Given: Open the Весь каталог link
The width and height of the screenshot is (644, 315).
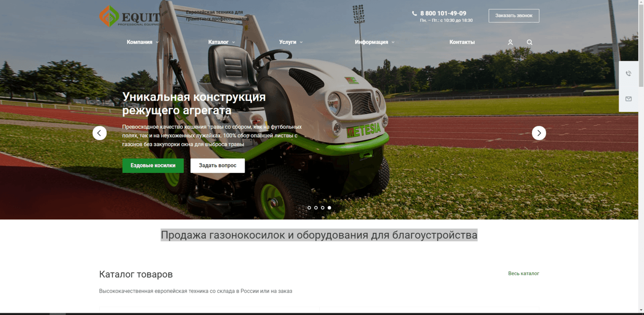Looking at the screenshot, I should (523, 273).
